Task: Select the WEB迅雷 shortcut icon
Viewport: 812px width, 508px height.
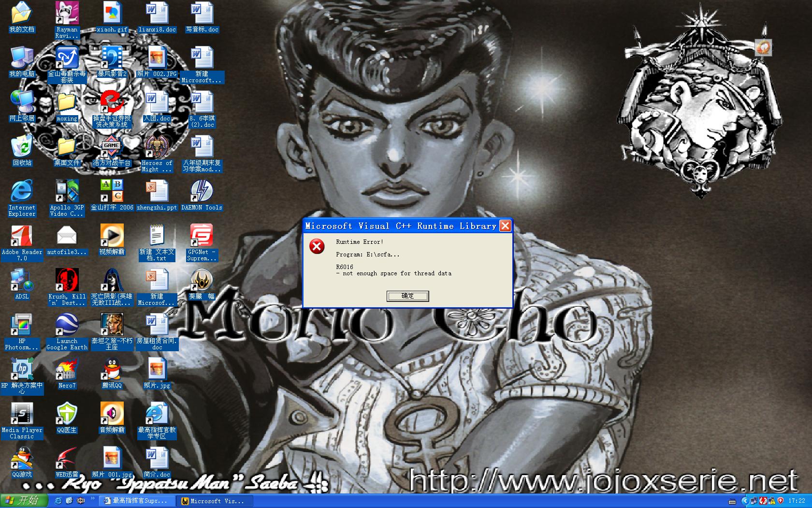Action: 67,463
